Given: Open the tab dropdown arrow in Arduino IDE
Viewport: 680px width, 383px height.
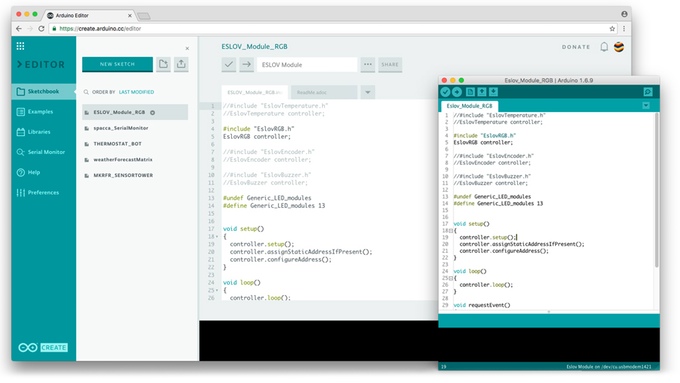Looking at the screenshot, I should click(x=646, y=105).
